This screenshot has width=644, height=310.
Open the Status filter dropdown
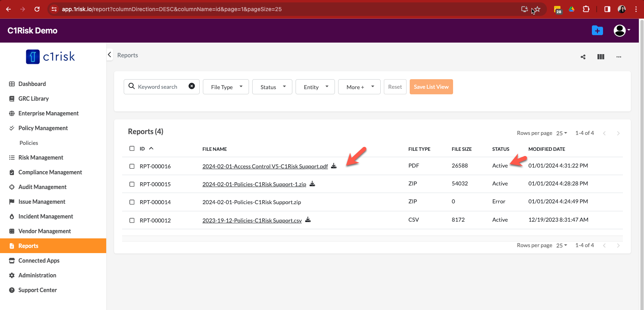tap(272, 87)
